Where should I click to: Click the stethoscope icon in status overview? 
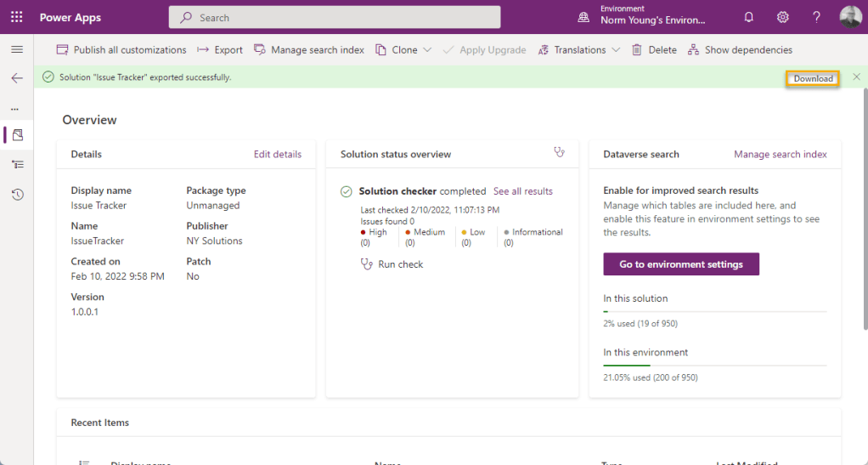559,153
